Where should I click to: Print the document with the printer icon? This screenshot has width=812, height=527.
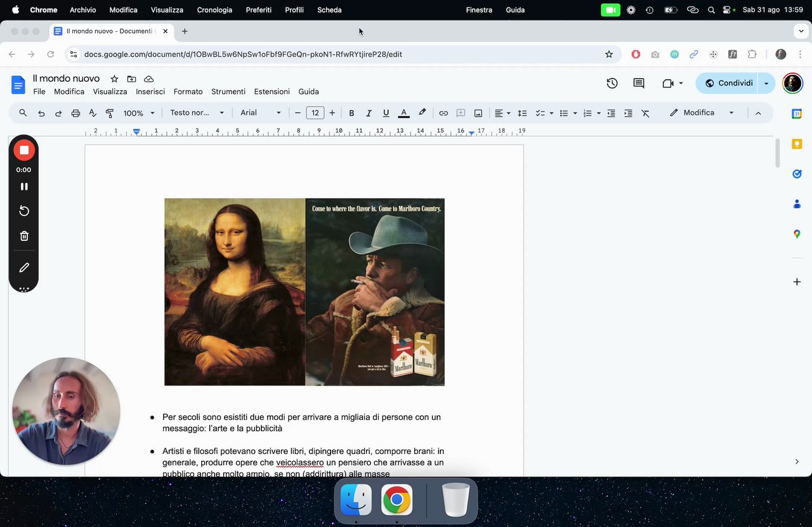tap(75, 113)
